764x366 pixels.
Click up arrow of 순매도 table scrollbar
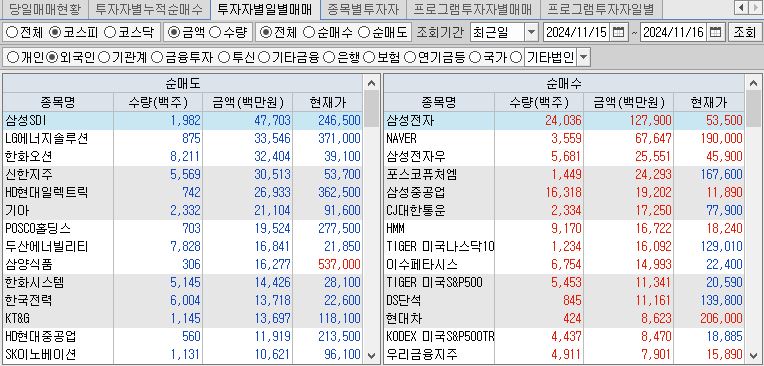point(371,83)
